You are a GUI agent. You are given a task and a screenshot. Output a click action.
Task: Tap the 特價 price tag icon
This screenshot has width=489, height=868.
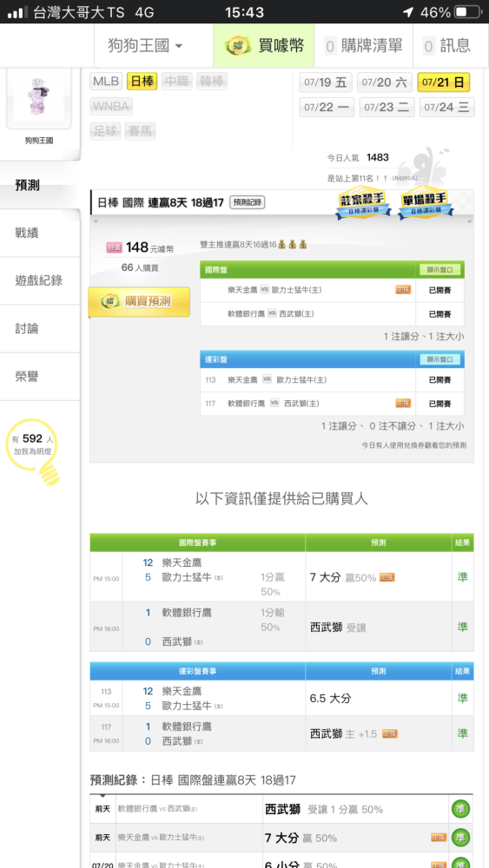(114, 248)
